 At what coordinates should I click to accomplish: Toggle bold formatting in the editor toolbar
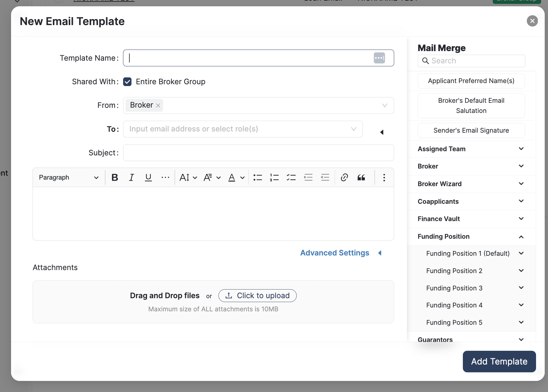(x=114, y=177)
